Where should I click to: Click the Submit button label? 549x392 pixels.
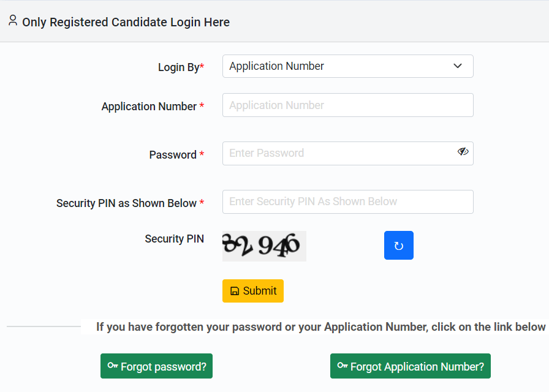tap(260, 291)
